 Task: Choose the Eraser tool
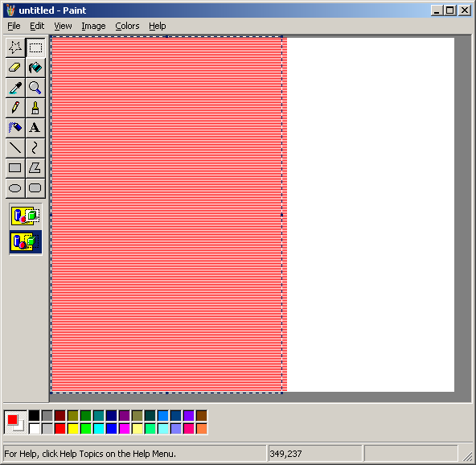[15, 68]
